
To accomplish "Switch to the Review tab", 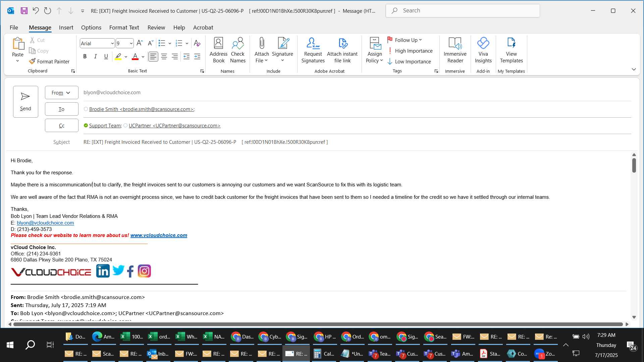I will click(156, 27).
